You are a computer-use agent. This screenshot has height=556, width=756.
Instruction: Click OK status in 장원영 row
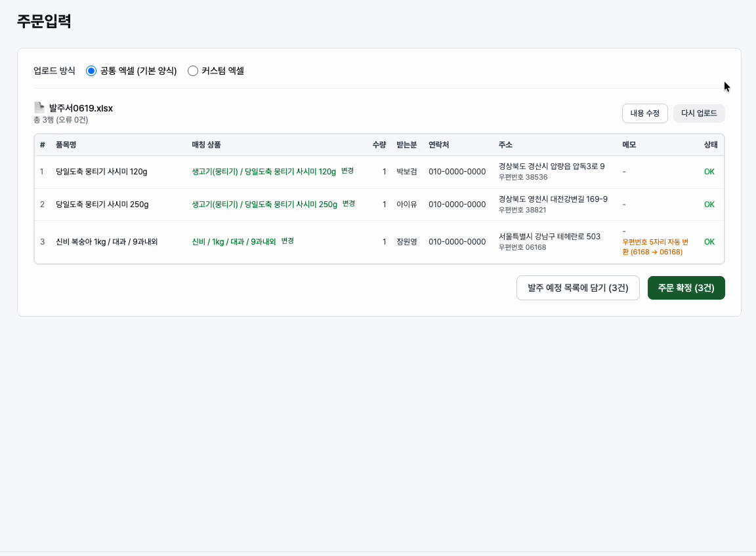coord(709,242)
